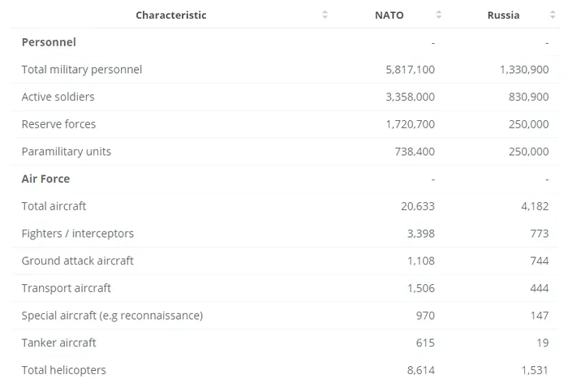Click the NATO column header text
Viewport: 568px width, 392px height.
pyautogui.click(x=389, y=15)
